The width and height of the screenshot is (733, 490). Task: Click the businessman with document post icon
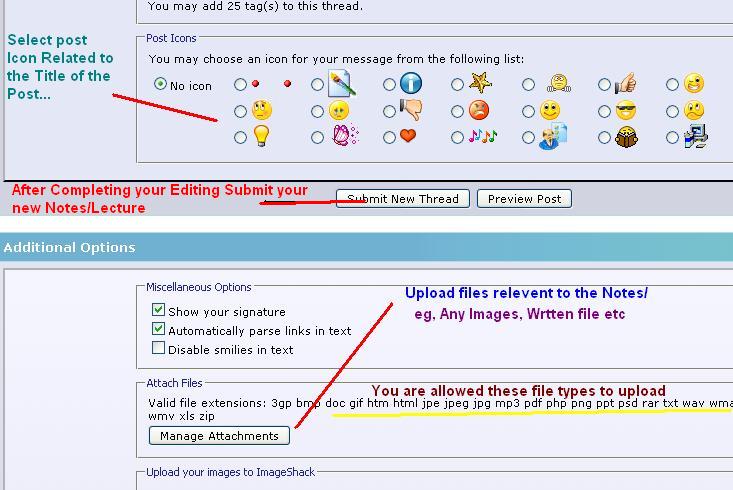[553, 136]
